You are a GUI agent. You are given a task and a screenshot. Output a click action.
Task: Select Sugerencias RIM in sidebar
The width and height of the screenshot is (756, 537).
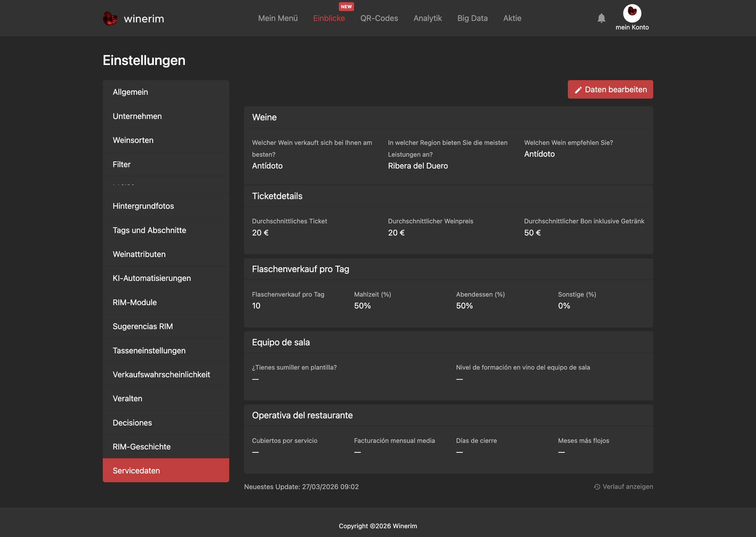click(x=166, y=326)
